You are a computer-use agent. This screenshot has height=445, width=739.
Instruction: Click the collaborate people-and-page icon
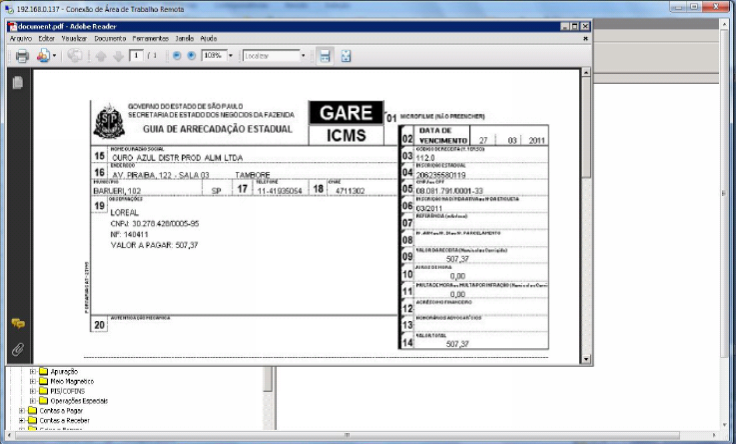pyautogui.click(x=43, y=56)
